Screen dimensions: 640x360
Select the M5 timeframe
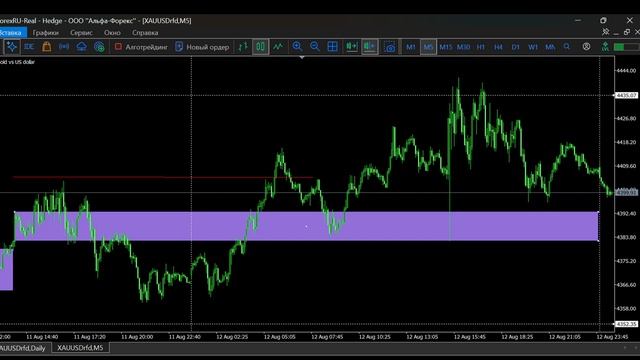pyautogui.click(x=428, y=47)
